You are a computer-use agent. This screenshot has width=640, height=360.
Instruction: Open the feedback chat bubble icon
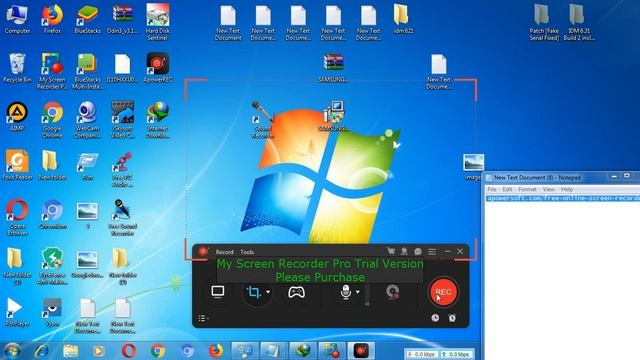418,251
